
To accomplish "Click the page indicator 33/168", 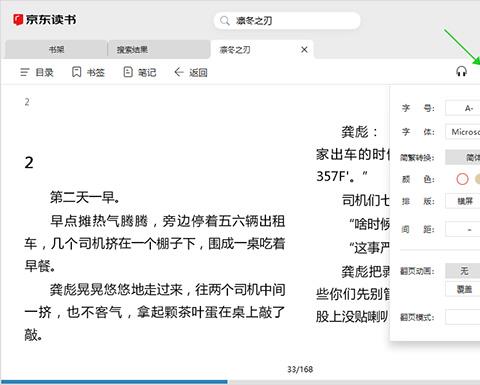I will [300, 369].
